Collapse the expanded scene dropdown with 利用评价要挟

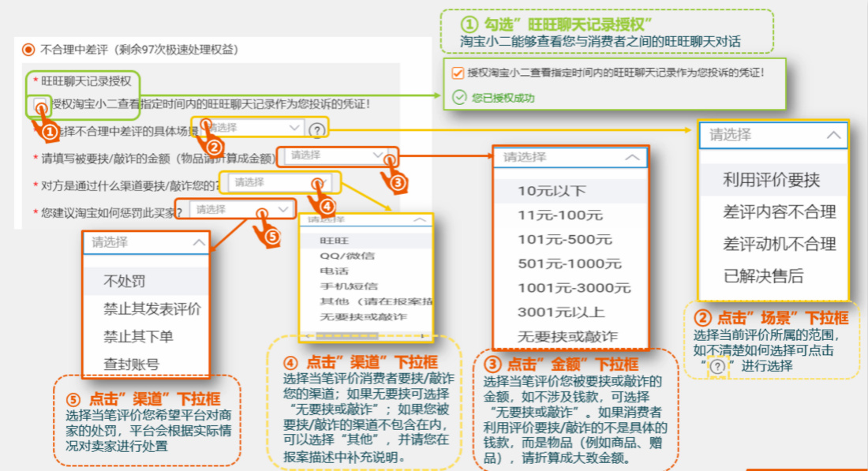coord(773,135)
